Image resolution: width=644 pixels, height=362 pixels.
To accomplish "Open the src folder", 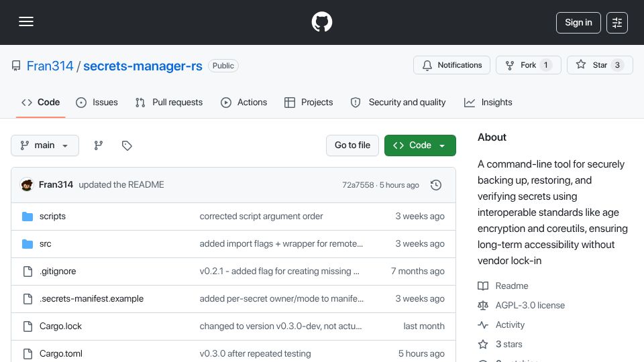I will (x=45, y=244).
